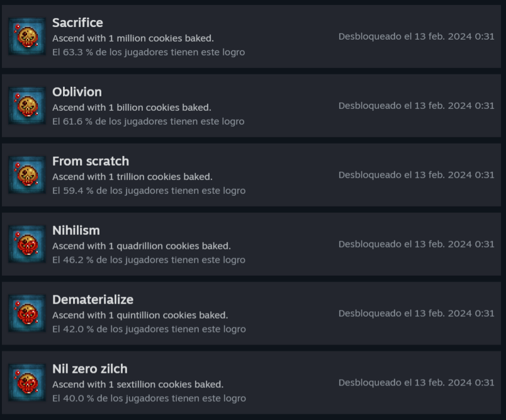
Task: Click the 63.3 % players statistic
Action: [149, 52]
